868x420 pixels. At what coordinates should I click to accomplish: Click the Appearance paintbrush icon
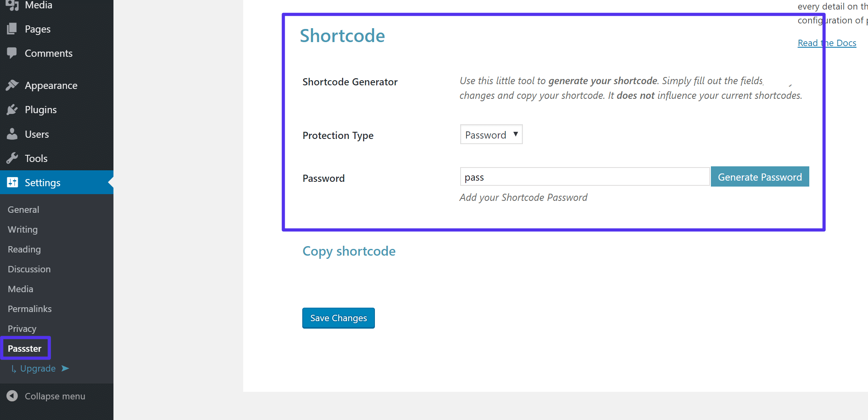[x=12, y=85]
